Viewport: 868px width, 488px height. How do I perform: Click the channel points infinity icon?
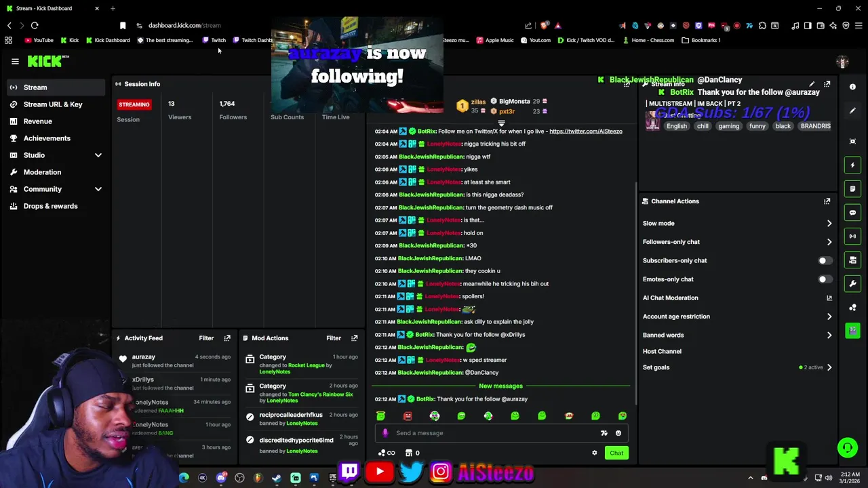(x=387, y=453)
